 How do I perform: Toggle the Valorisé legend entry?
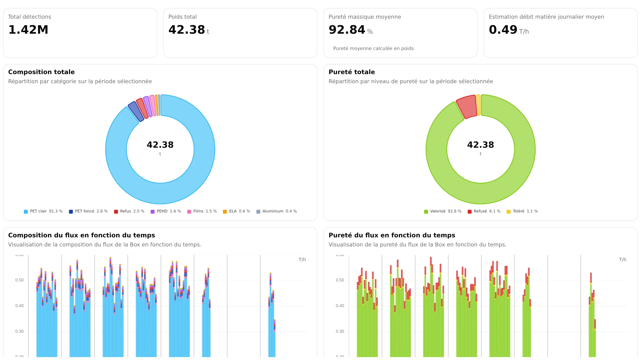coord(443,211)
